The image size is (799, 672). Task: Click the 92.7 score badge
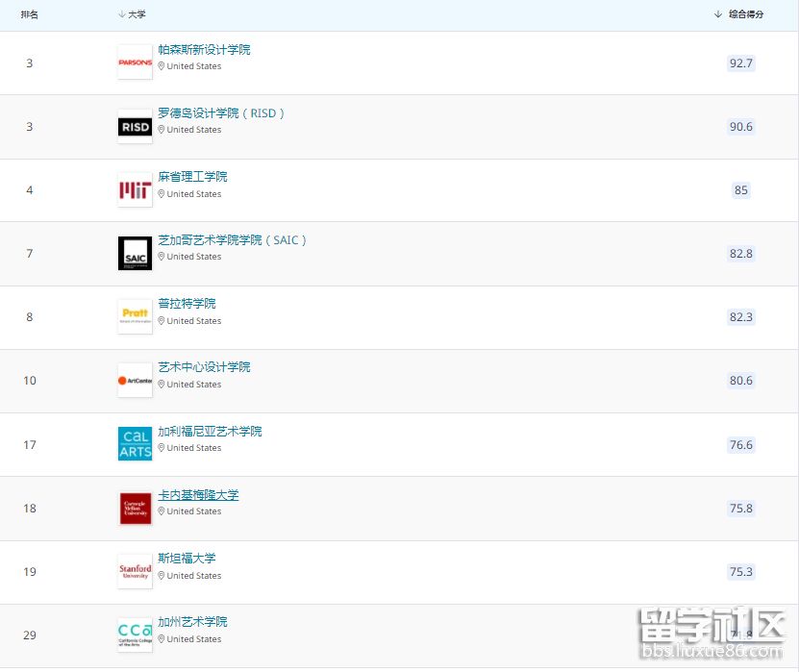tap(740, 63)
